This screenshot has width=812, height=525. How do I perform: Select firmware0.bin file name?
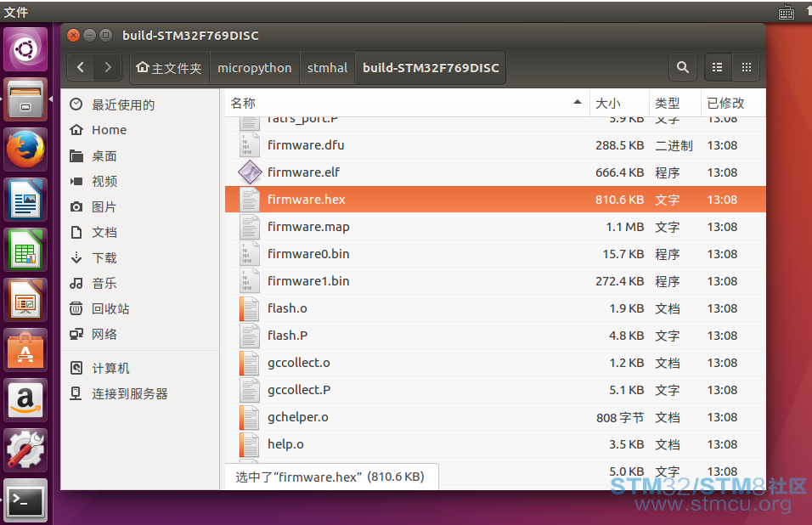(x=308, y=254)
